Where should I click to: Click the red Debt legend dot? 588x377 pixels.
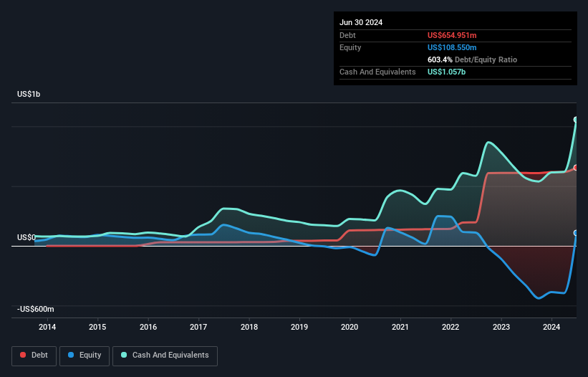pyautogui.click(x=23, y=355)
